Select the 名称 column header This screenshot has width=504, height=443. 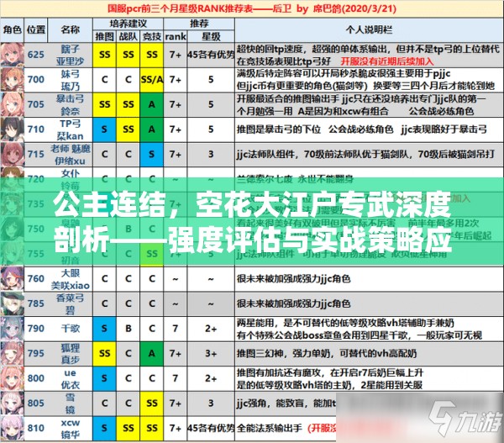[70, 30]
